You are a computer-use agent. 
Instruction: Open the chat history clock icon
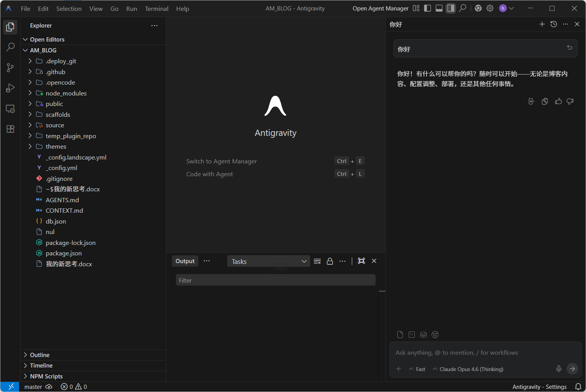554,24
